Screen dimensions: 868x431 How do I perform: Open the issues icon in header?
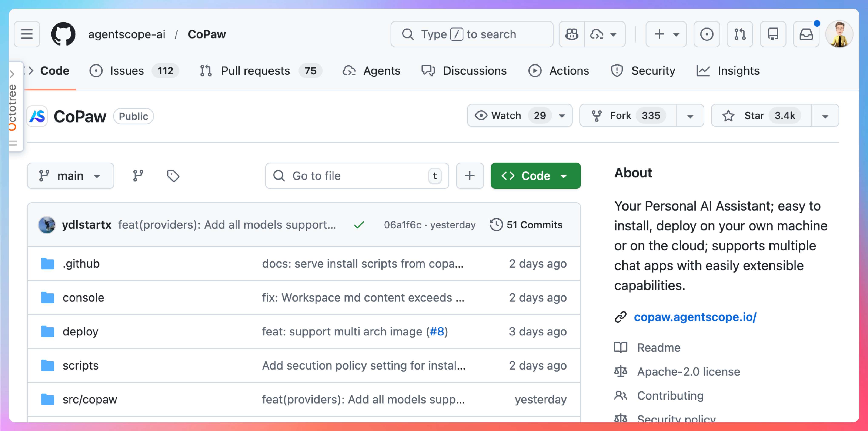point(707,34)
